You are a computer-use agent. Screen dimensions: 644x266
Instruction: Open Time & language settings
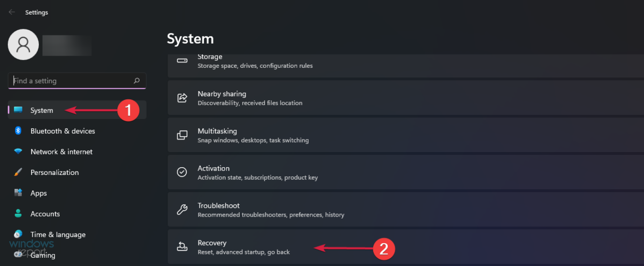[58, 235]
